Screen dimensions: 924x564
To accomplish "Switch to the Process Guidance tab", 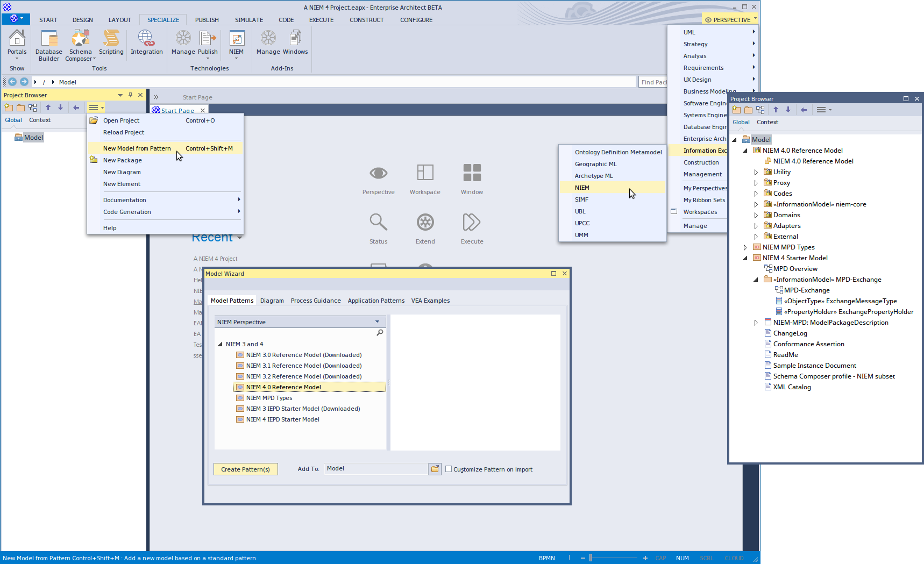I will click(315, 301).
